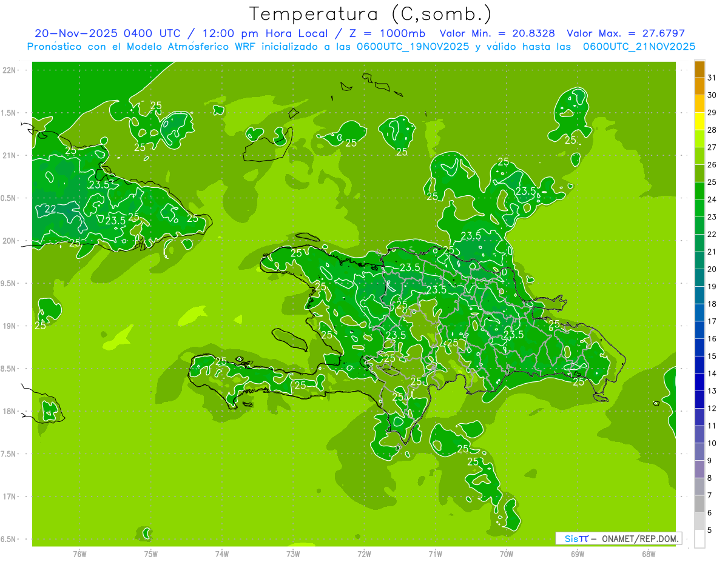Click the legend value label '19'
The width and height of the screenshot is (728, 562).
(x=712, y=286)
